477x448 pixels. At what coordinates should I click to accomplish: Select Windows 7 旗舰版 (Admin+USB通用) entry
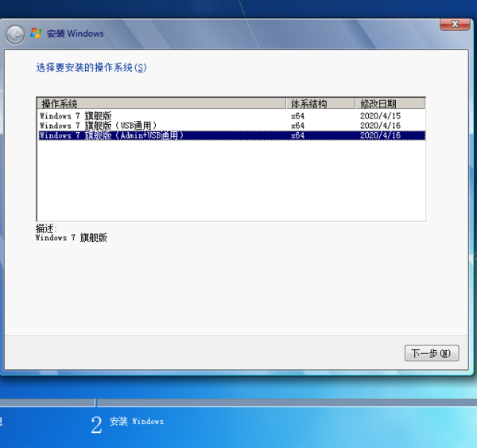112,135
